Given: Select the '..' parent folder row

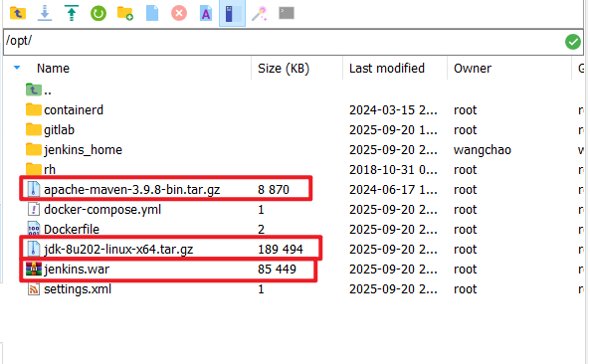Looking at the screenshot, I should [294, 91].
